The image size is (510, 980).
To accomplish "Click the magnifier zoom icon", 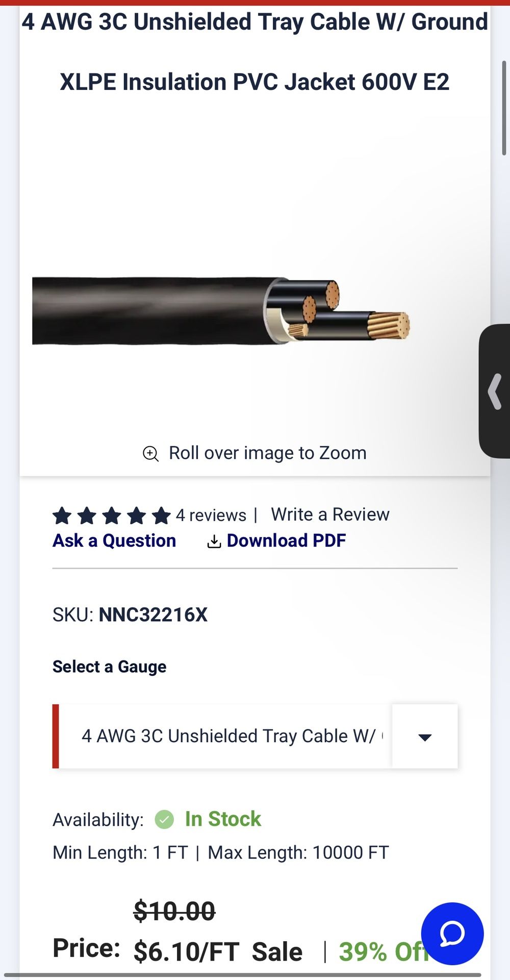I will (150, 453).
